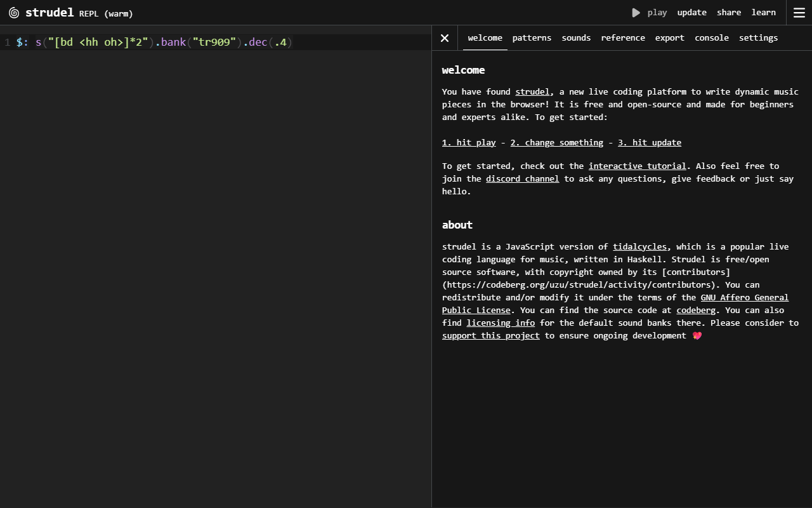Open the learn link in the header
This screenshot has width=812, height=508.
[x=764, y=13]
